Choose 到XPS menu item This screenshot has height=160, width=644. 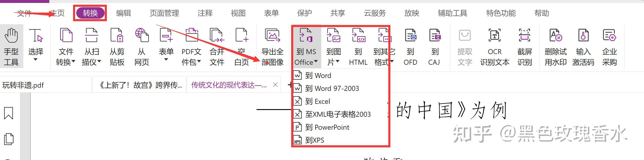(x=340, y=140)
